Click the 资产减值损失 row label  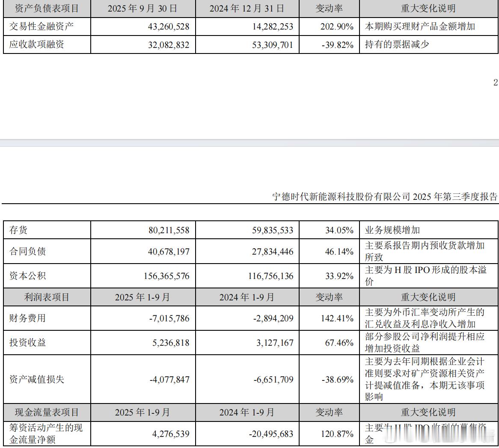pos(37,379)
